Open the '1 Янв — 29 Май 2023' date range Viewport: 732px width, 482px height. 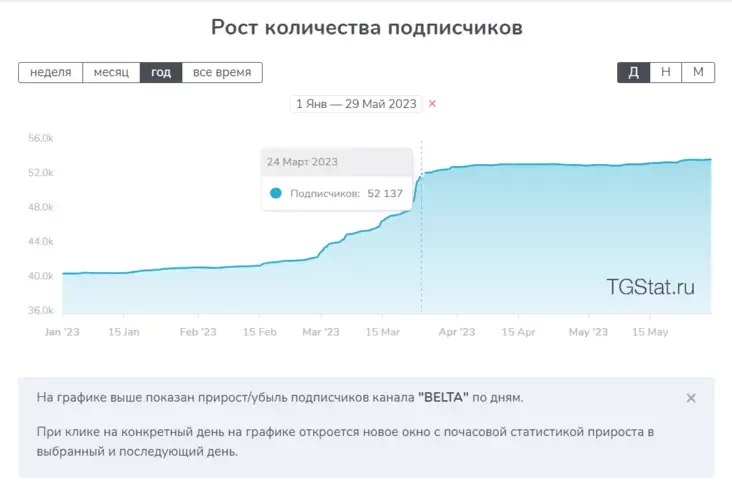tap(356, 104)
